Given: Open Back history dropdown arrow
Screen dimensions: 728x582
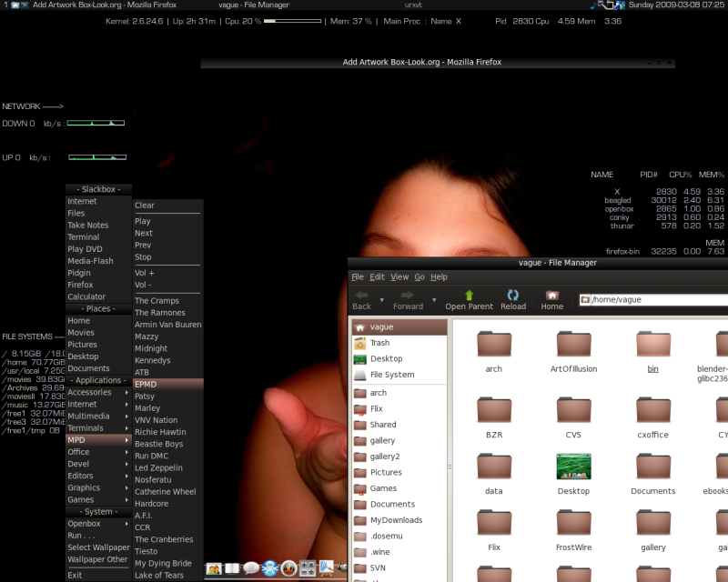Looking at the screenshot, I should click(382, 300).
